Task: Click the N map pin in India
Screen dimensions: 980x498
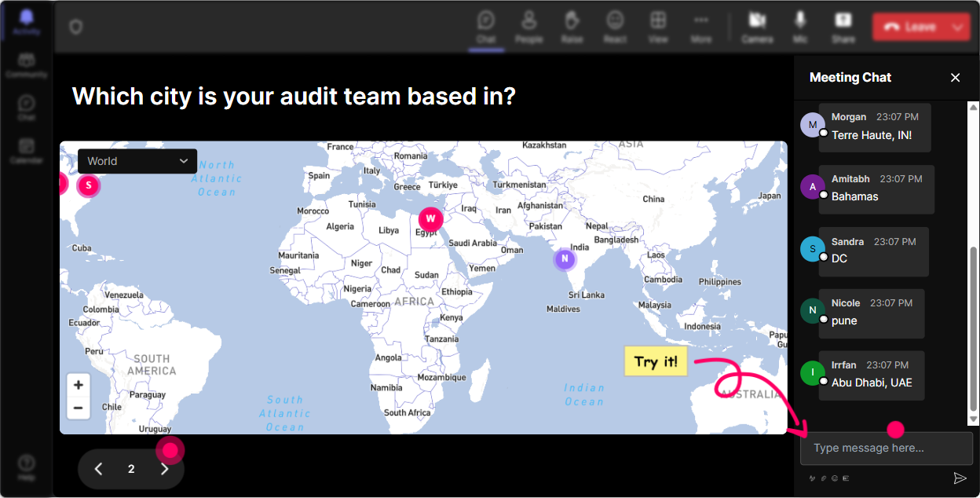Action: 565,258
